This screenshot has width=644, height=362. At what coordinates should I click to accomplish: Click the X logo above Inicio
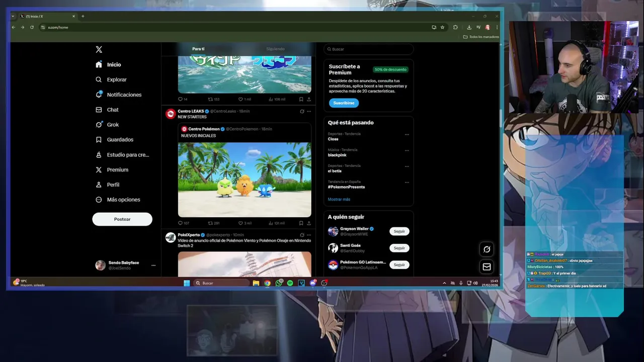point(99,49)
